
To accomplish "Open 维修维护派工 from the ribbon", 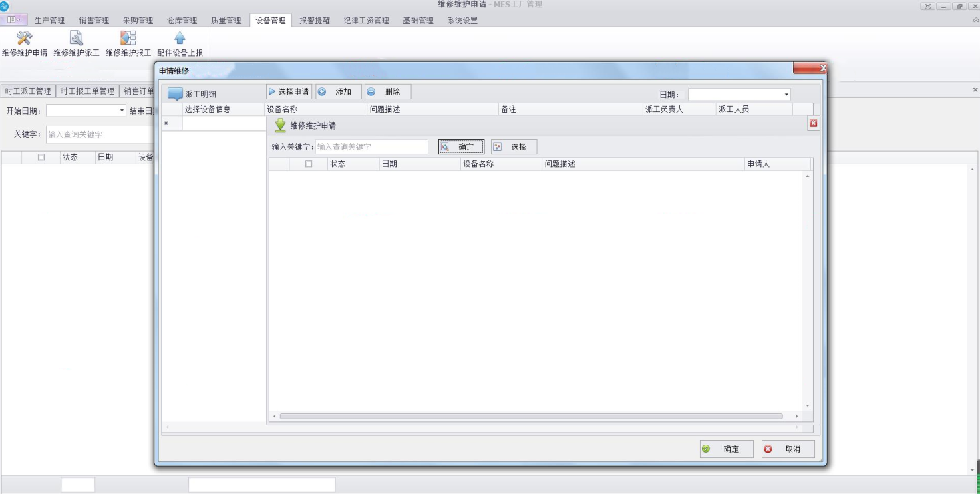I will click(x=76, y=44).
